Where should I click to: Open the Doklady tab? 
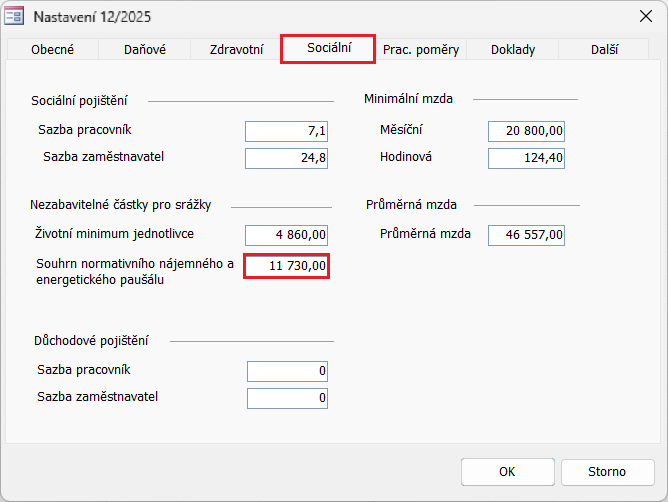(x=512, y=50)
